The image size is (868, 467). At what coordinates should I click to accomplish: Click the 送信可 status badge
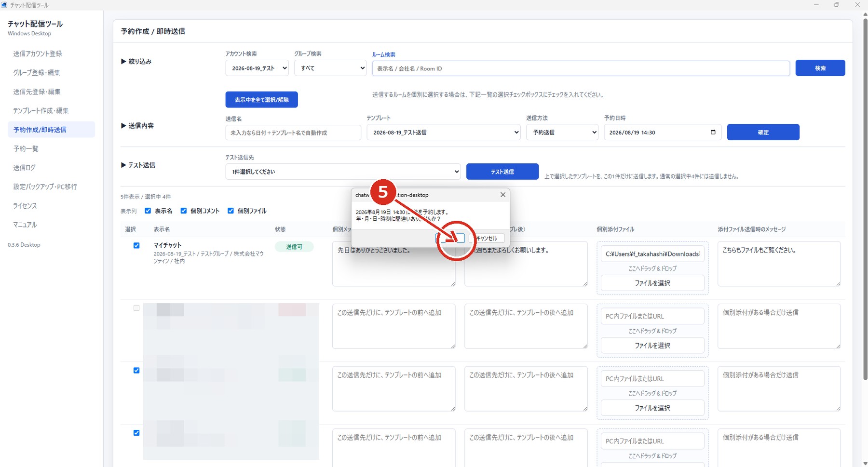click(x=294, y=247)
